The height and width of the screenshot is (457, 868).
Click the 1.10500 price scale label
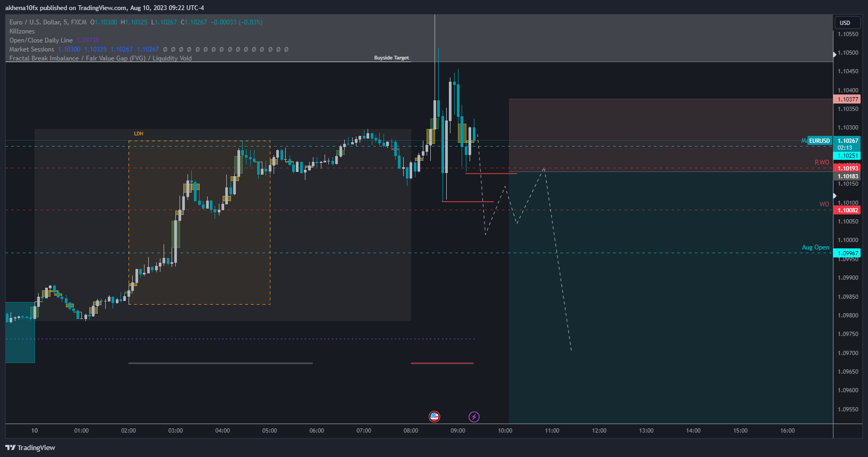848,53
